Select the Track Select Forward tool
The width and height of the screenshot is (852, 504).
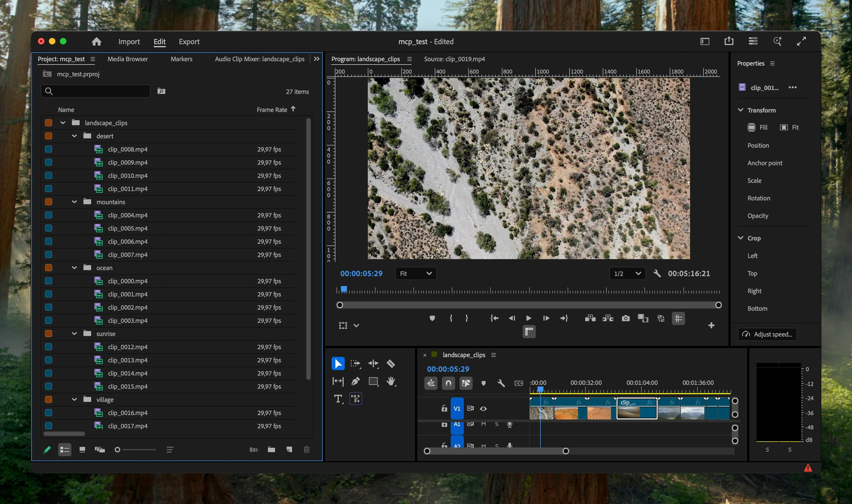click(355, 363)
